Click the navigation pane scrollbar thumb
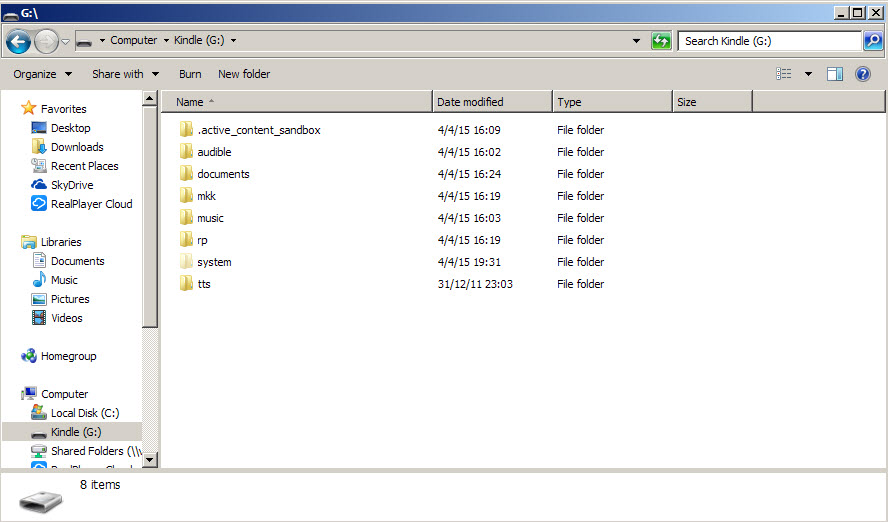Viewport: 888px width, 522px height. 150,217
